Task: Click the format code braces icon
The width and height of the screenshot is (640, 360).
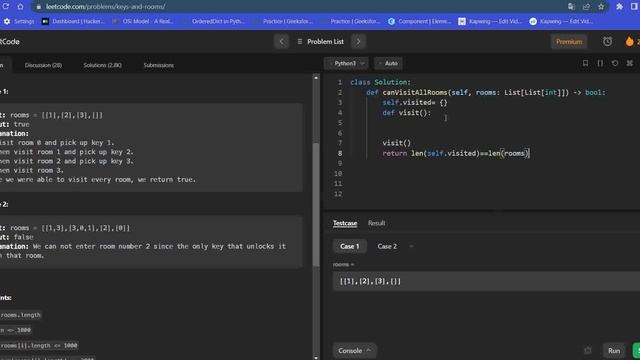Action: pyautogui.click(x=600, y=63)
